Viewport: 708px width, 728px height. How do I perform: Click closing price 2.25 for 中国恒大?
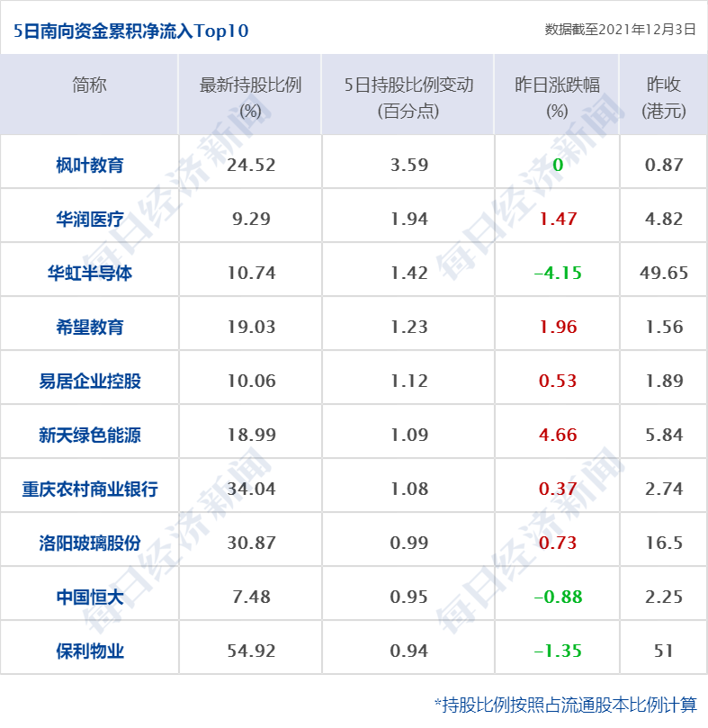click(664, 597)
